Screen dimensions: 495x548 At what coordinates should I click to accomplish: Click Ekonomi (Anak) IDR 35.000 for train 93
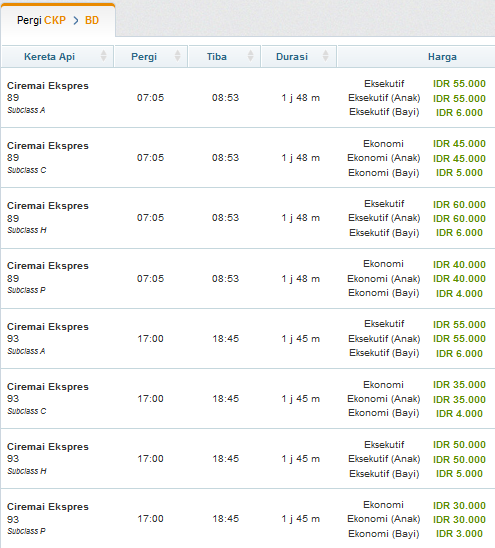click(x=459, y=400)
